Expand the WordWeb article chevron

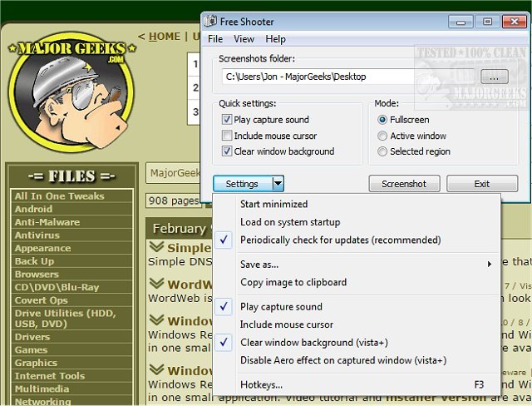(x=156, y=283)
